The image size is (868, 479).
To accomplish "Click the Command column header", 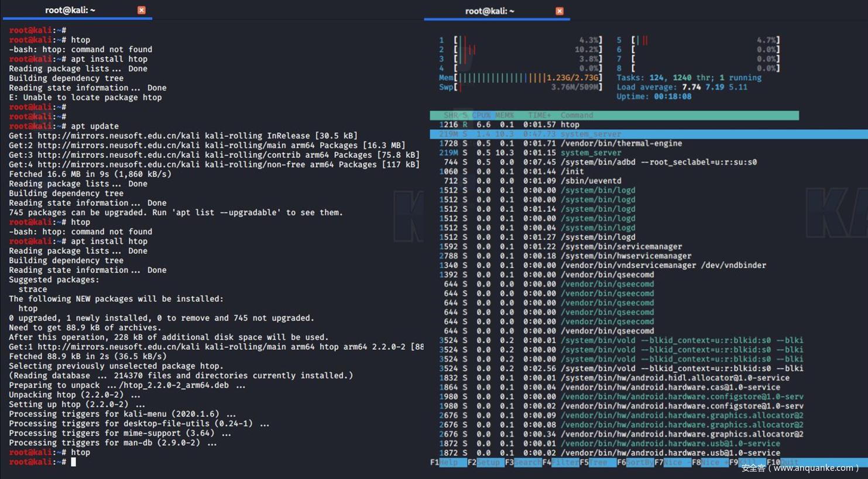I will click(577, 115).
